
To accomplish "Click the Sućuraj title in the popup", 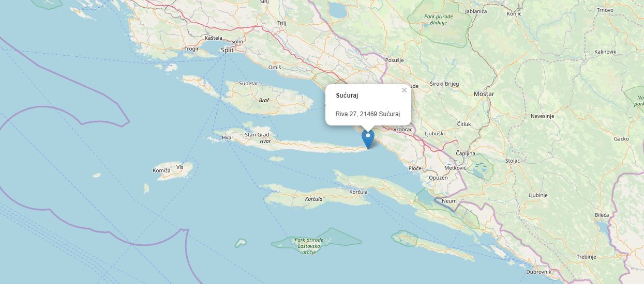I will [347, 96].
